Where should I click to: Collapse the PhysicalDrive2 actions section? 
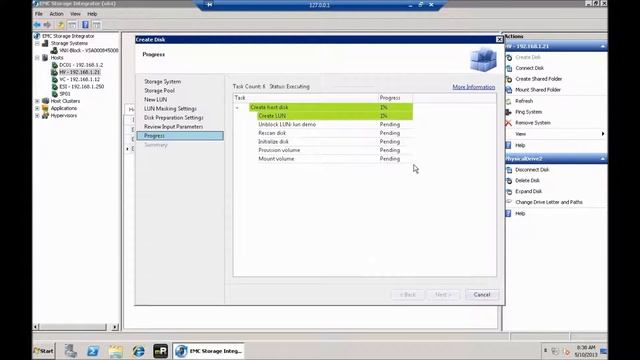tap(603, 159)
